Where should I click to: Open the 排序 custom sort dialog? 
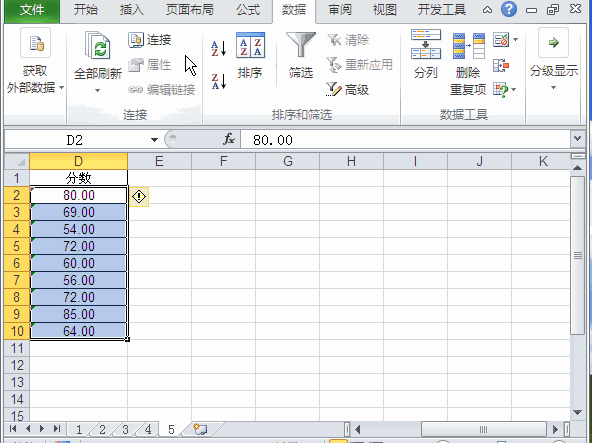tap(250, 55)
